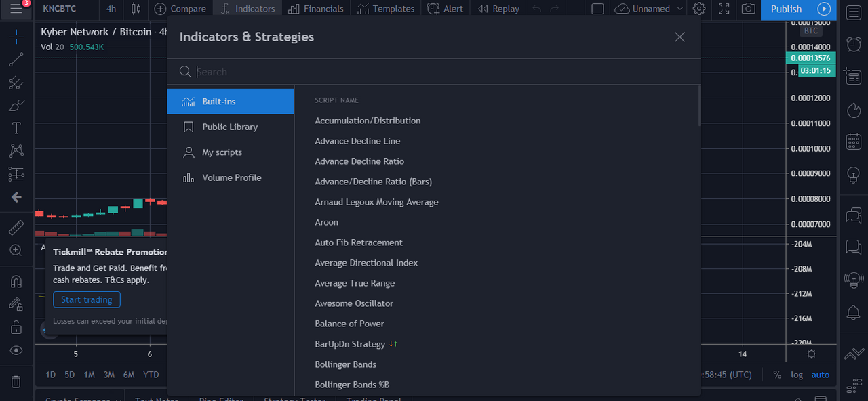Click the play icon next to Publish
This screenshot has height=401, width=868.
click(x=824, y=9)
